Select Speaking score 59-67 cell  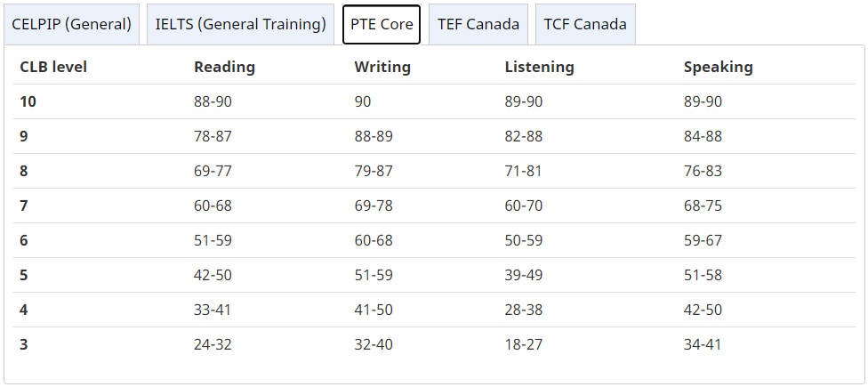tap(703, 240)
